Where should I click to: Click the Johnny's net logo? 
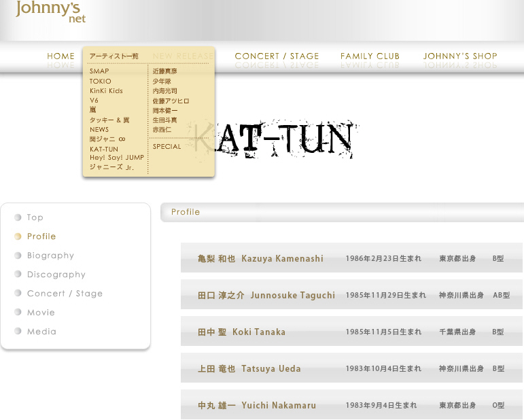coord(50,12)
